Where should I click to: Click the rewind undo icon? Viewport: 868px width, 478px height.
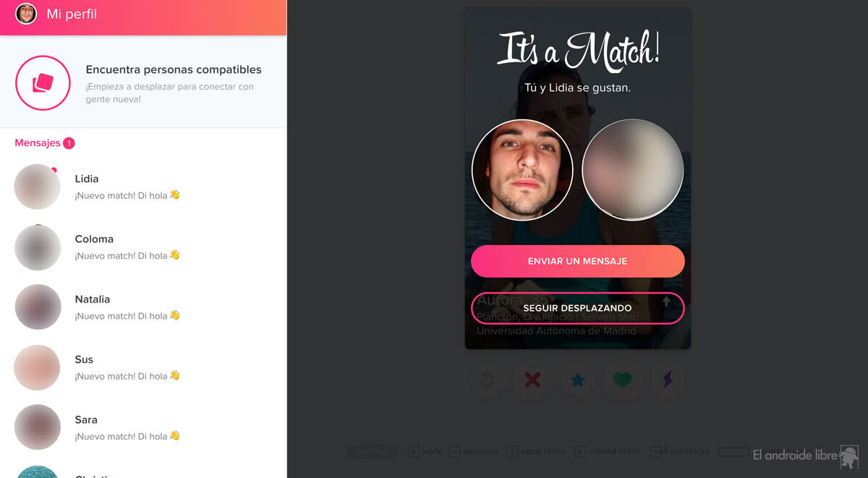pos(488,380)
